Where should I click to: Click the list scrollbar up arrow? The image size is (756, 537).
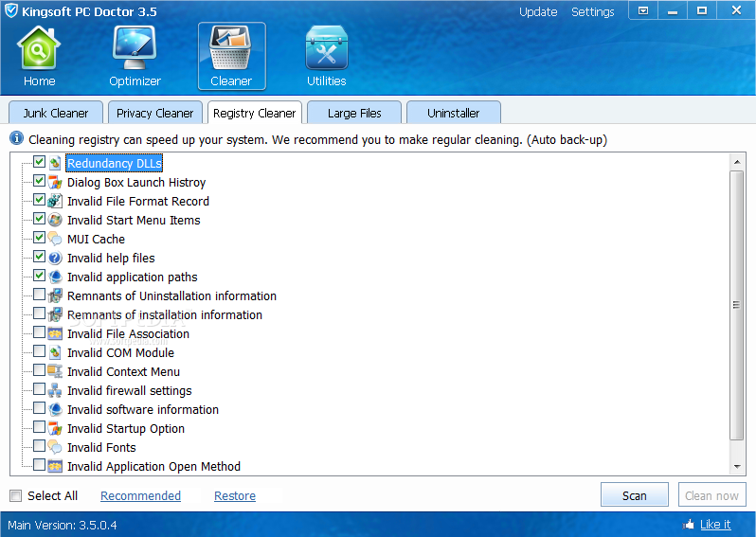(x=737, y=162)
